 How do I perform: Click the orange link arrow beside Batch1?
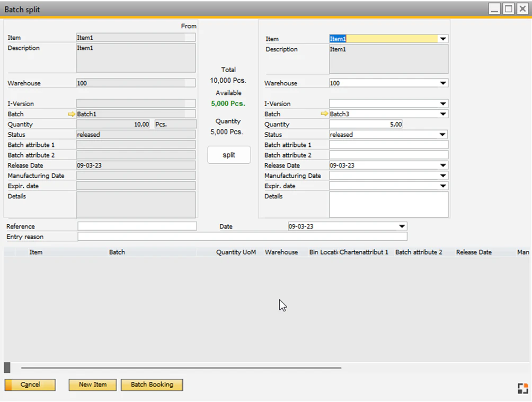(x=70, y=113)
